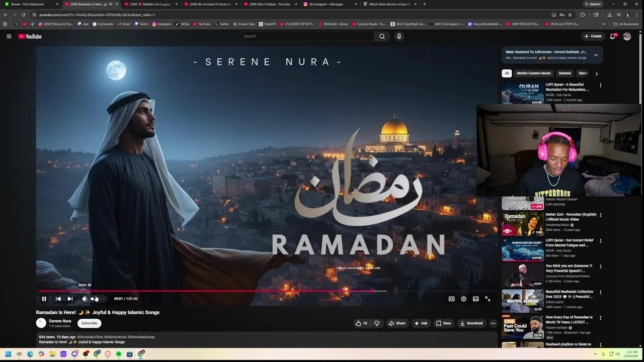Open options for LOFI Quran Instant Relief video
The width and height of the screenshot is (644, 362).
600,241
